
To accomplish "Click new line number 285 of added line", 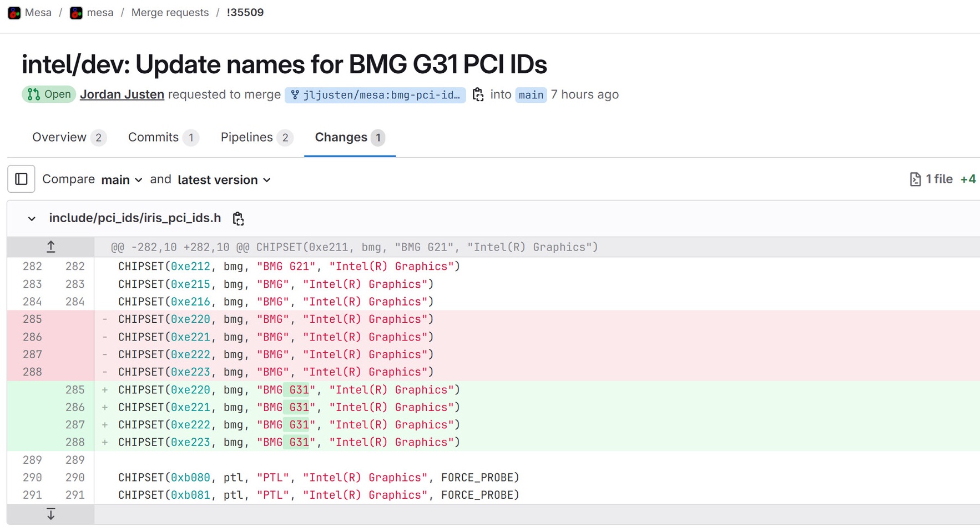I will coord(75,390).
